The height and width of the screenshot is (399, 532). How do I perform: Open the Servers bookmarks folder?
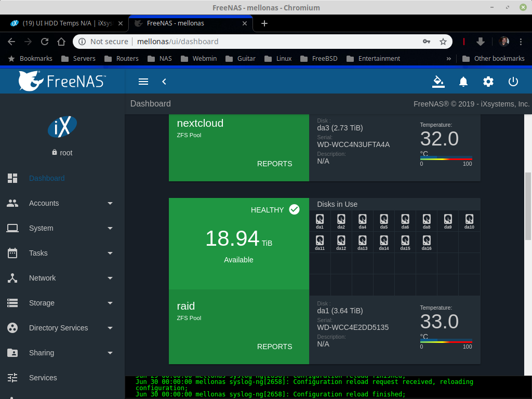click(78, 59)
